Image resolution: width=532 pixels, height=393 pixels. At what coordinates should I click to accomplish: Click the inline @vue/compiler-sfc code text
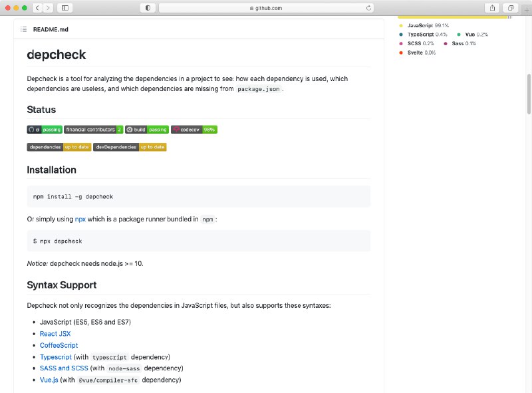pyautogui.click(x=108, y=380)
